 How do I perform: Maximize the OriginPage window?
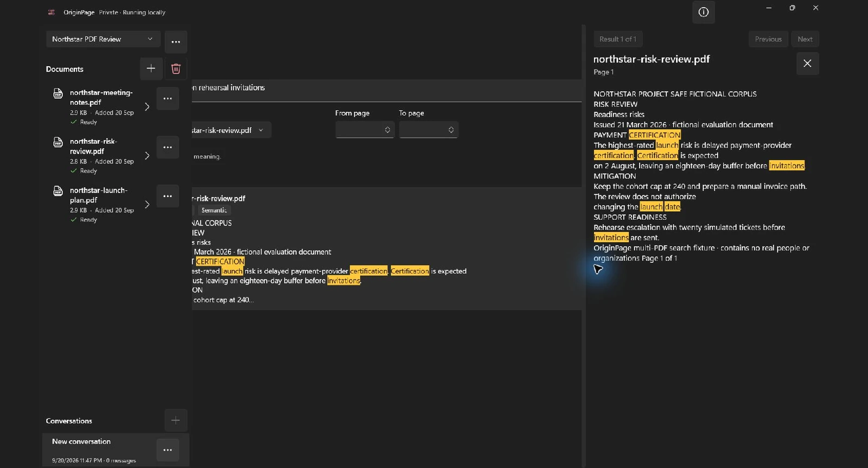pyautogui.click(x=792, y=8)
